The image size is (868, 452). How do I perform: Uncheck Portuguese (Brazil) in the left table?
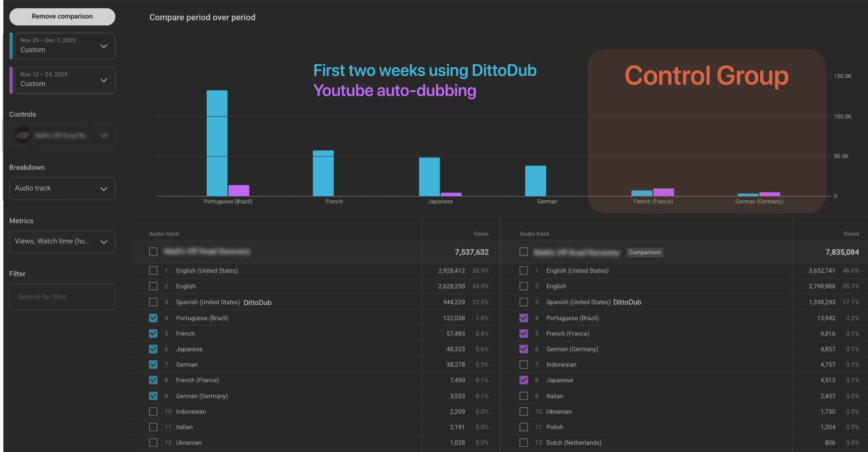pyautogui.click(x=153, y=318)
